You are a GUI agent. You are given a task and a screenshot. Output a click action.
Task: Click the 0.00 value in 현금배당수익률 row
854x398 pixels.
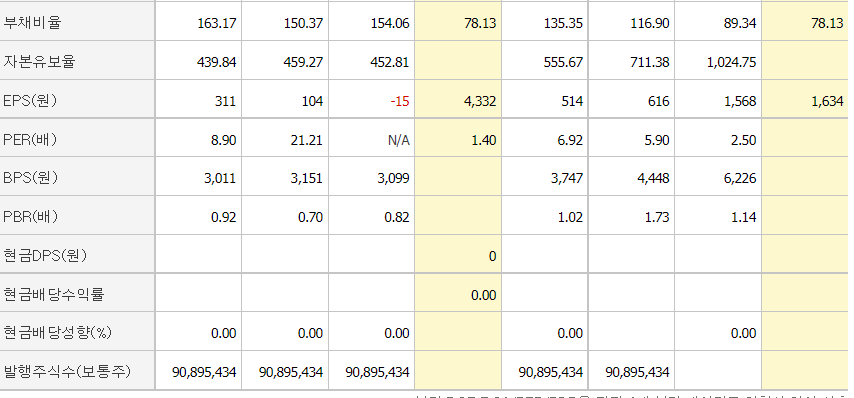[484, 296]
